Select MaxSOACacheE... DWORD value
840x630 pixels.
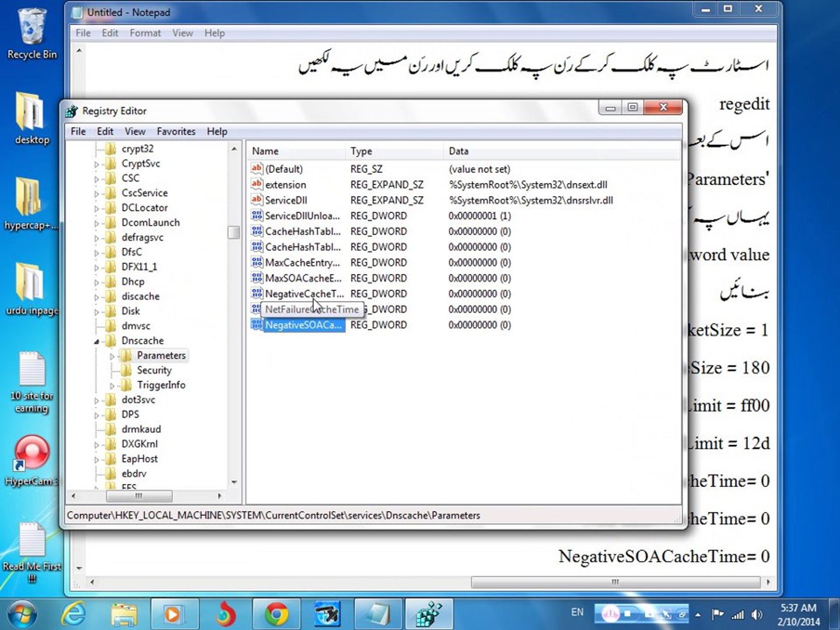[303, 278]
